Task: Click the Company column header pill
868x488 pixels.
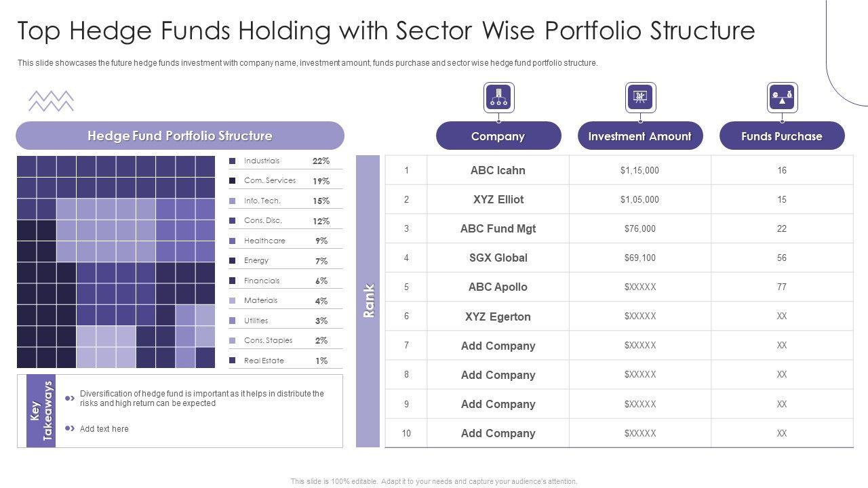Action: tap(498, 136)
